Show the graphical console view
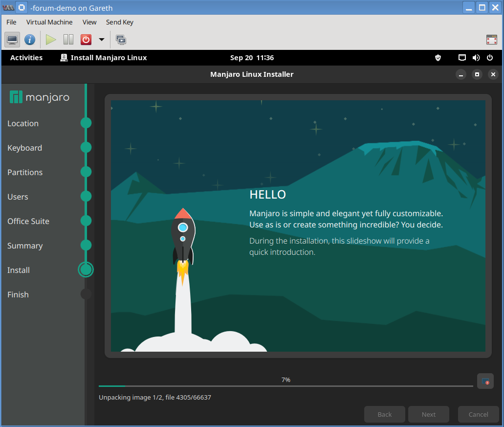 pyautogui.click(x=12, y=40)
